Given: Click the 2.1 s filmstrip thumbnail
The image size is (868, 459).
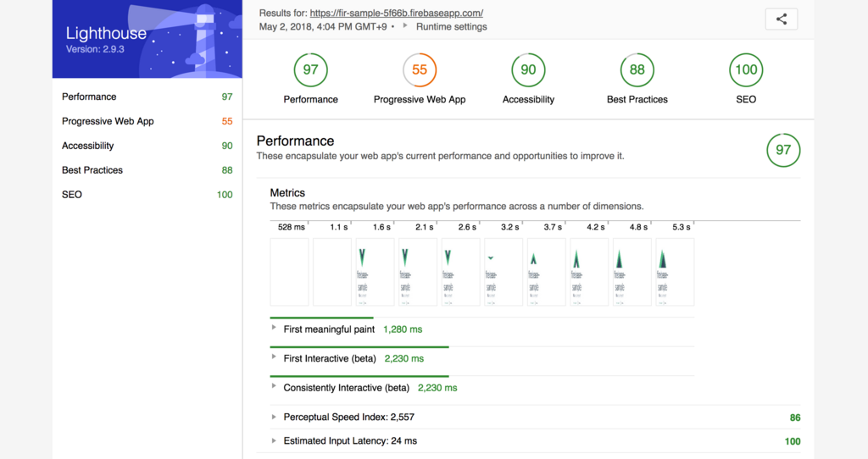Looking at the screenshot, I should pyautogui.click(x=418, y=272).
